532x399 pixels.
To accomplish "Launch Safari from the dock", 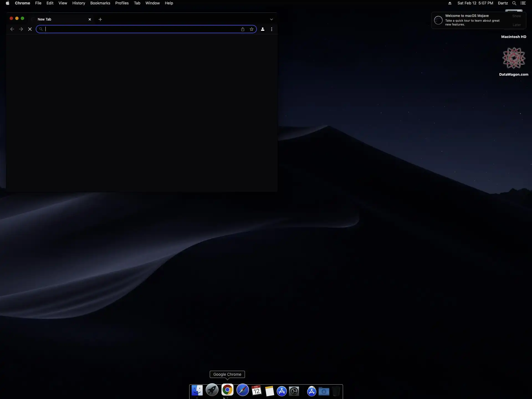I will pyautogui.click(x=242, y=391).
